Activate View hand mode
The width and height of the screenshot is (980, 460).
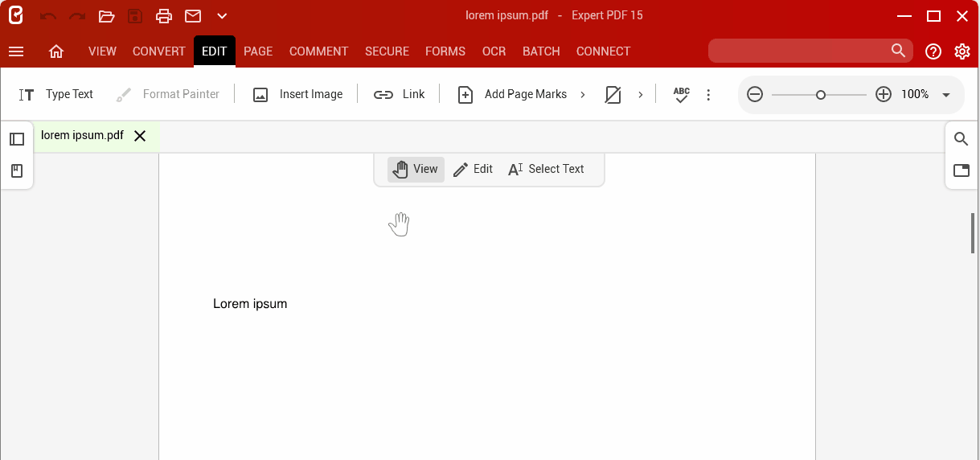pos(416,169)
